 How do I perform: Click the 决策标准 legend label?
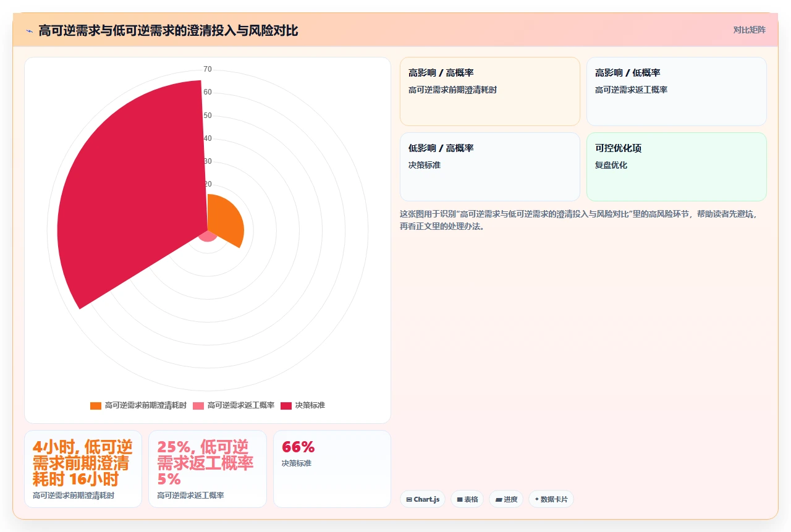click(310, 405)
